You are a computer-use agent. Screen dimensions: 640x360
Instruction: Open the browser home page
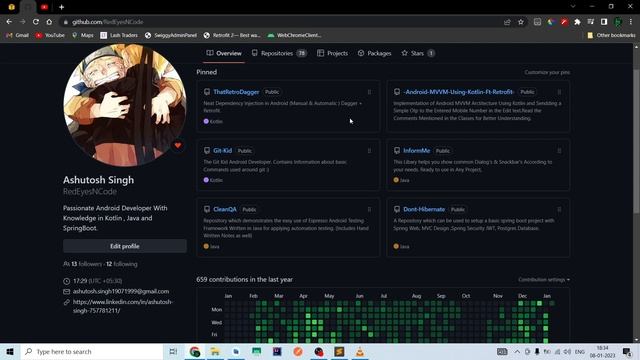coord(49,22)
